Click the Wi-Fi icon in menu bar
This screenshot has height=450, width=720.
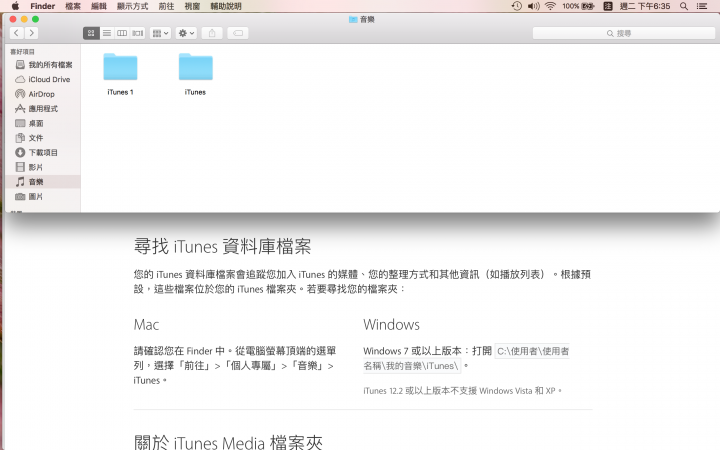tap(550, 6)
